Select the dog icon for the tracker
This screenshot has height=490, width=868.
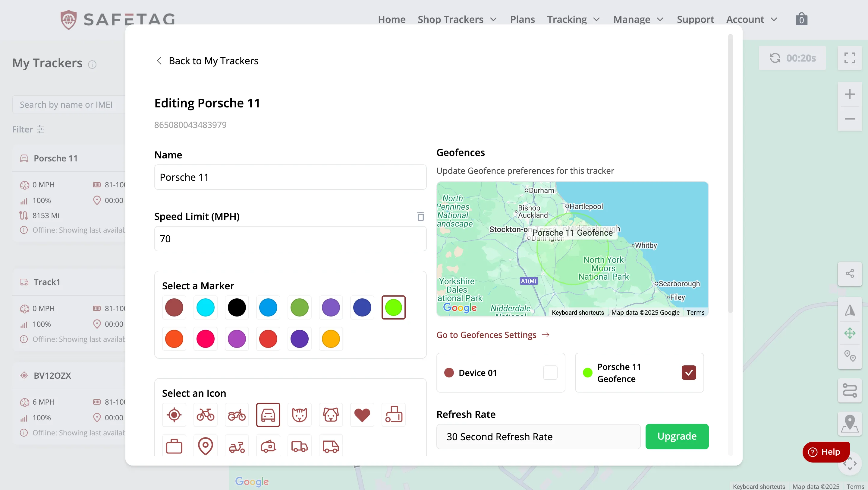coord(331,415)
